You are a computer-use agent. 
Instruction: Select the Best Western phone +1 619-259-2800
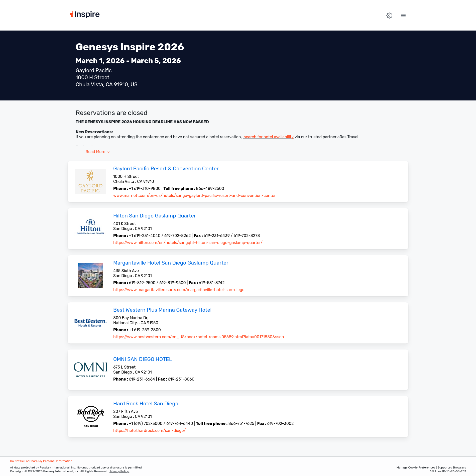tap(145, 330)
